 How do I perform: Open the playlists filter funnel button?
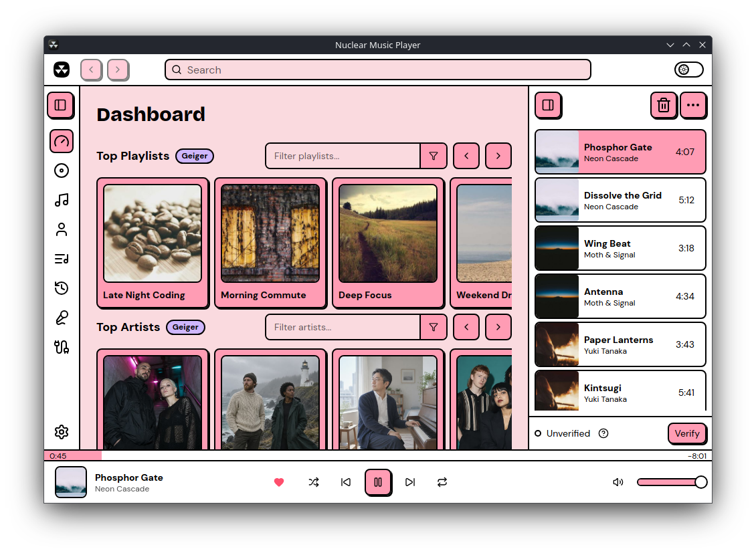coord(434,156)
